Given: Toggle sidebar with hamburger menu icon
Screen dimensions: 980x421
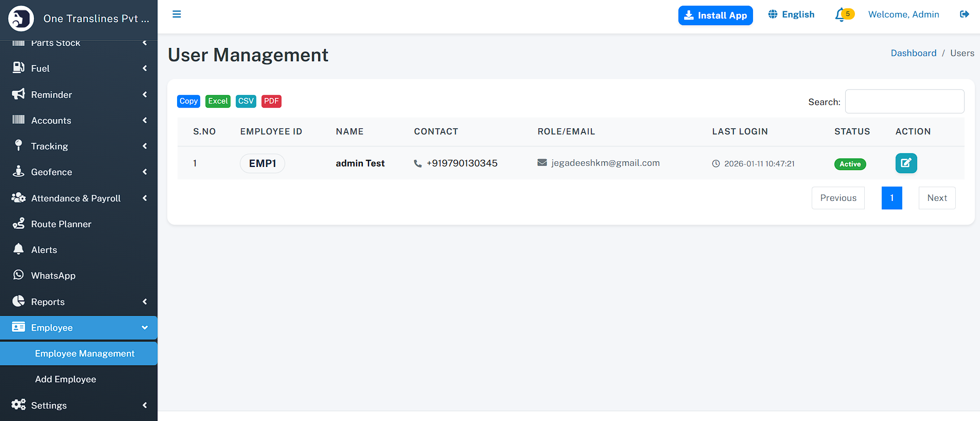Looking at the screenshot, I should tap(177, 14).
